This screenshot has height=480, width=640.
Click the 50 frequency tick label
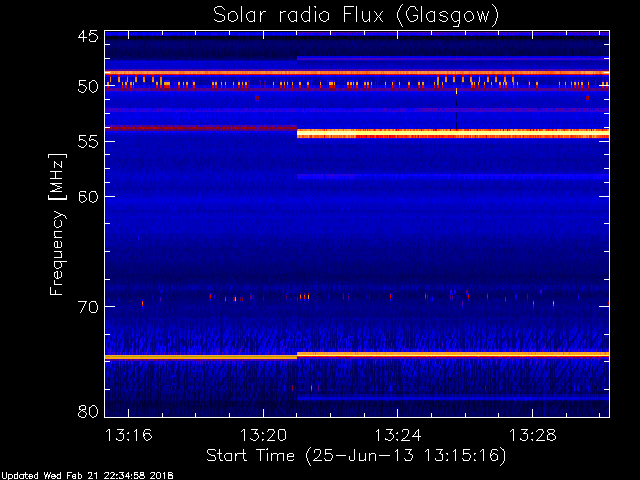coord(88,87)
